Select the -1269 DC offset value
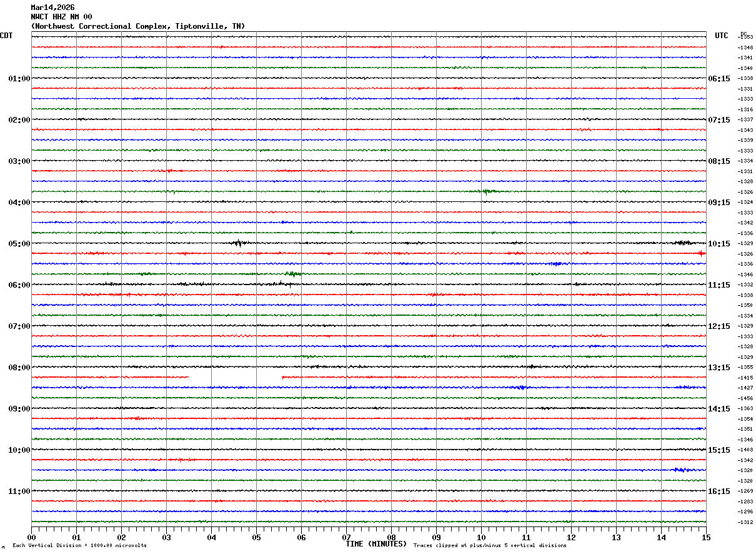The width and height of the screenshot is (756, 554). click(x=745, y=491)
